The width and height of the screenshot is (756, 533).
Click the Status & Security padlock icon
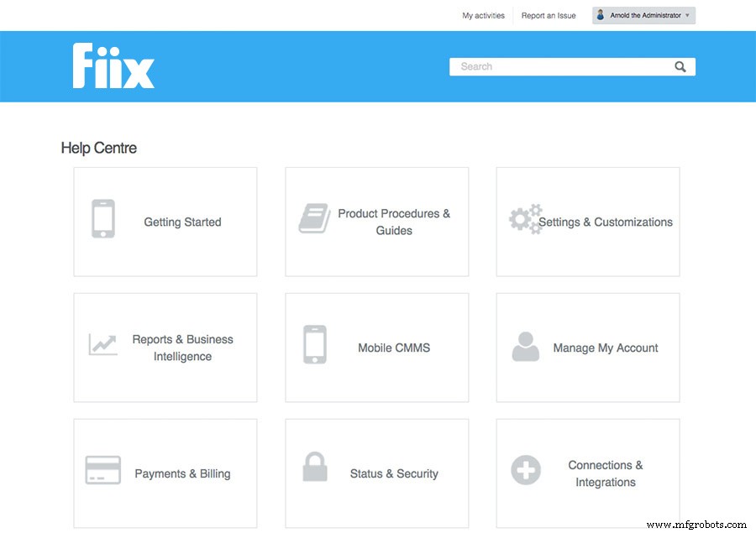coord(315,470)
